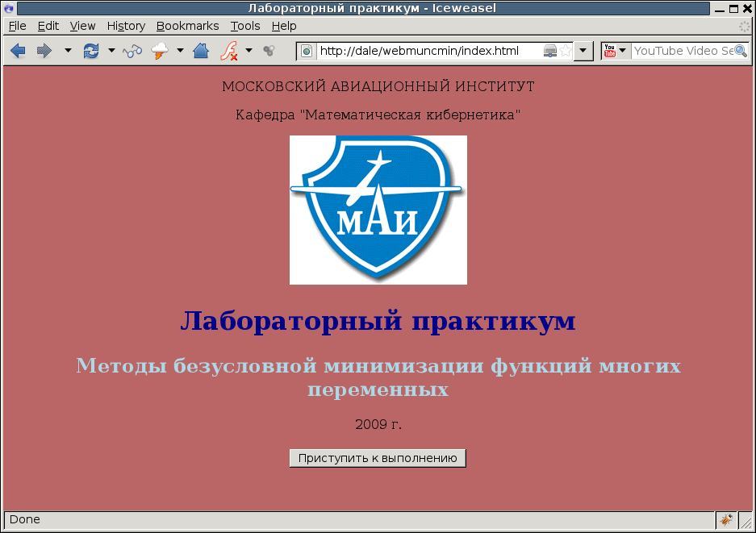The width and height of the screenshot is (756, 533).
Task: Click the YouTube Video Search field
Action: pyautogui.click(x=683, y=51)
